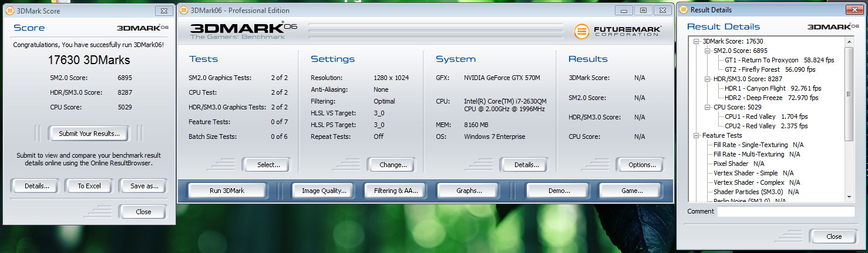Viewport: 868px width, 253px height.
Task: Click the large 3DMark06 Gamers' Benchmark logo
Action: click(x=244, y=31)
